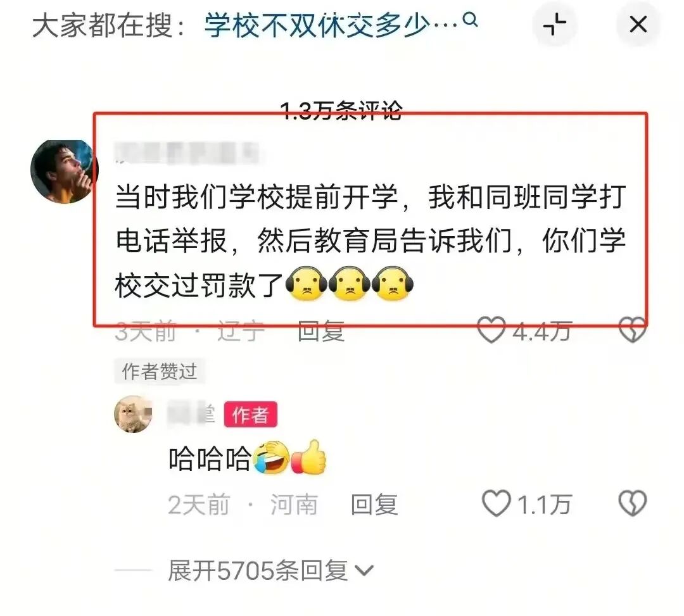Click the thumbs-up emoji in author's reply
This screenshot has width=684, height=616.
[x=309, y=457]
